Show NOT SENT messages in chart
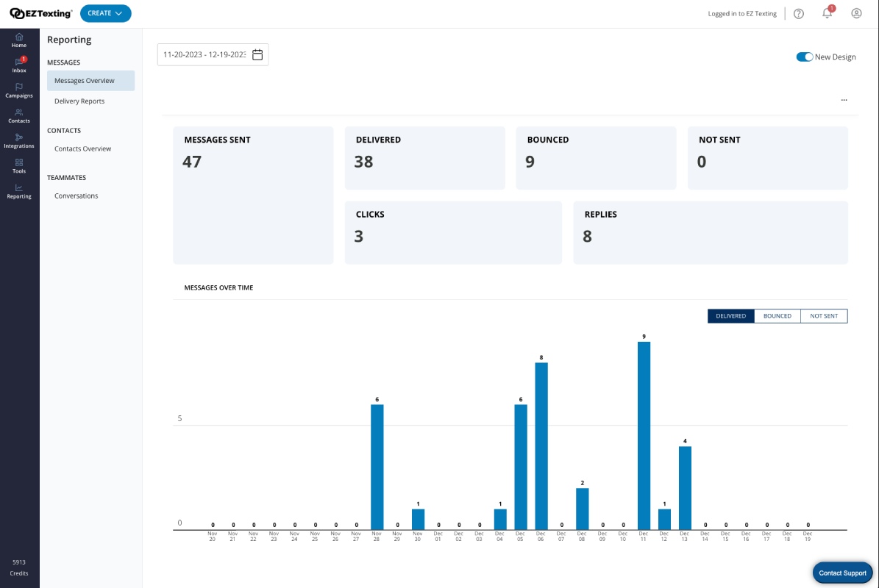The image size is (879, 588). [x=824, y=316]
